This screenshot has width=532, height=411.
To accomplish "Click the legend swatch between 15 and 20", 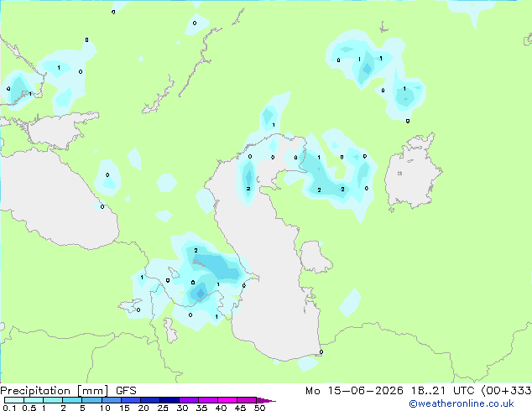I will (x=130, y=400).
